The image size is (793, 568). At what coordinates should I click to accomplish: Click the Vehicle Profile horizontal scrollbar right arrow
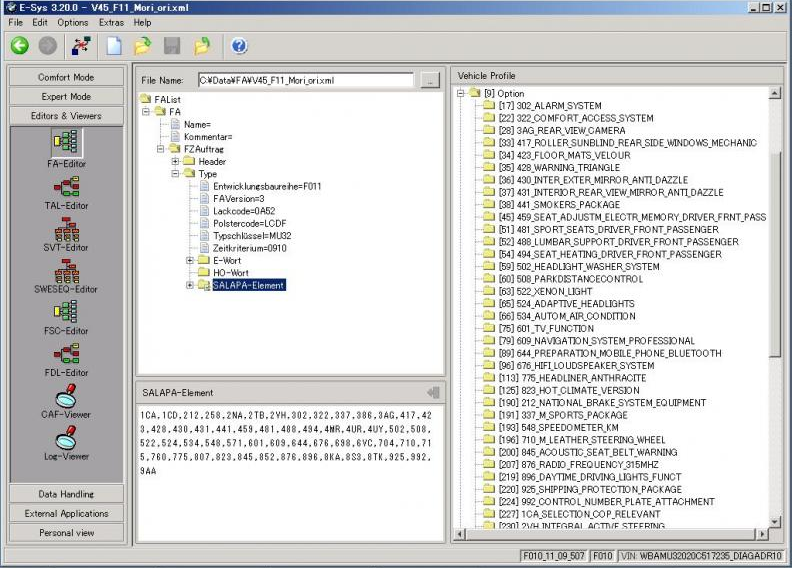pos(762,534)
